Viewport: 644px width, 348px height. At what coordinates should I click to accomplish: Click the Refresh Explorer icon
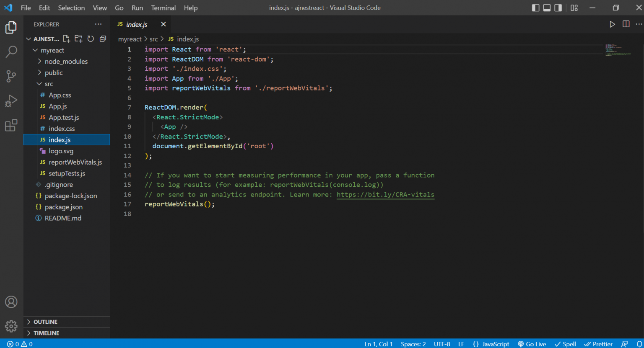(91, 39)
